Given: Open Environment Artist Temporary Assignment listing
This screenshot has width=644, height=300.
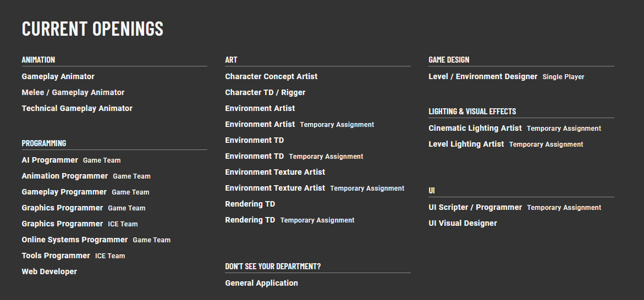Looking at the screenshot, I should point(299,124).
